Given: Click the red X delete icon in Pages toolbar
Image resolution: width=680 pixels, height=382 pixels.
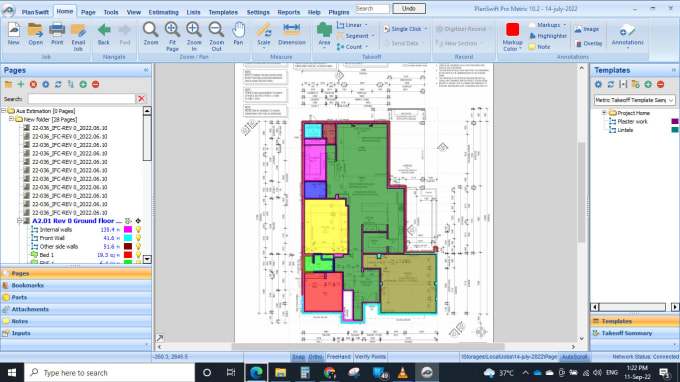Looking at the screenshot, I should [33, 84].
